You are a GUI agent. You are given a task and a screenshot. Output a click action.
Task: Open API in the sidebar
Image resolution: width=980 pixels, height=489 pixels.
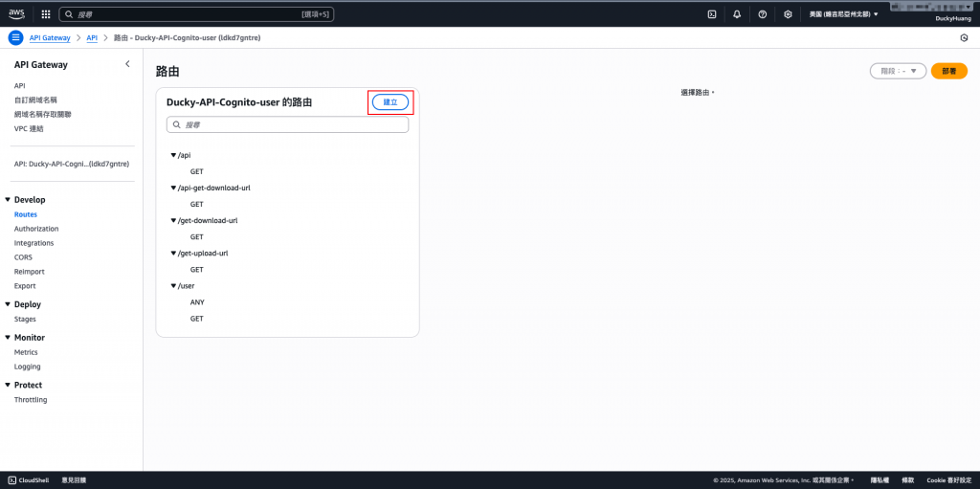coord(19,86)
